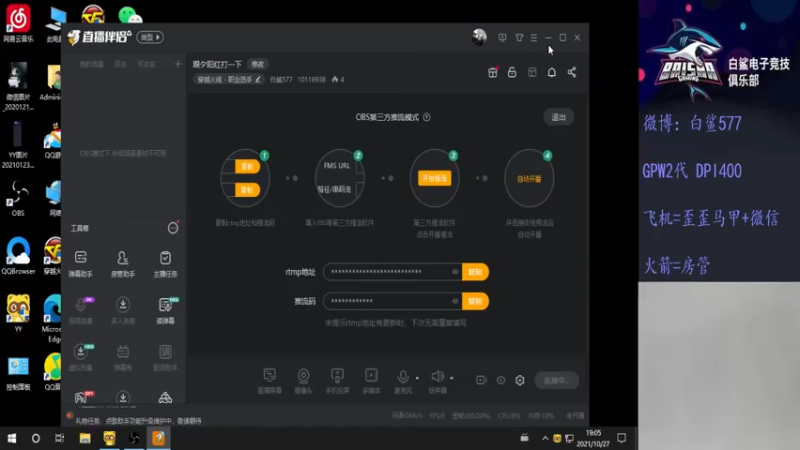Open the mode selector pill beside logo
This screenshot has width=800, height=450.
click(x=150, y=37)
